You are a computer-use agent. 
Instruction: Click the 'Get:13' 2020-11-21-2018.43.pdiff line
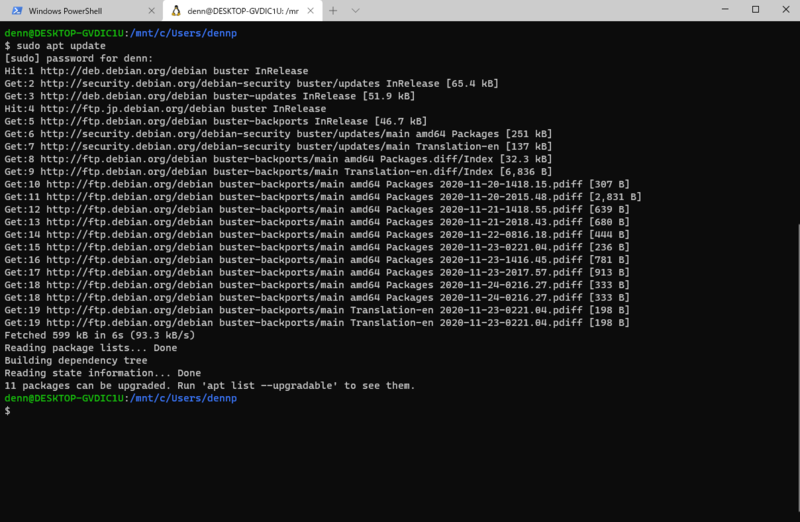(317, 222)
